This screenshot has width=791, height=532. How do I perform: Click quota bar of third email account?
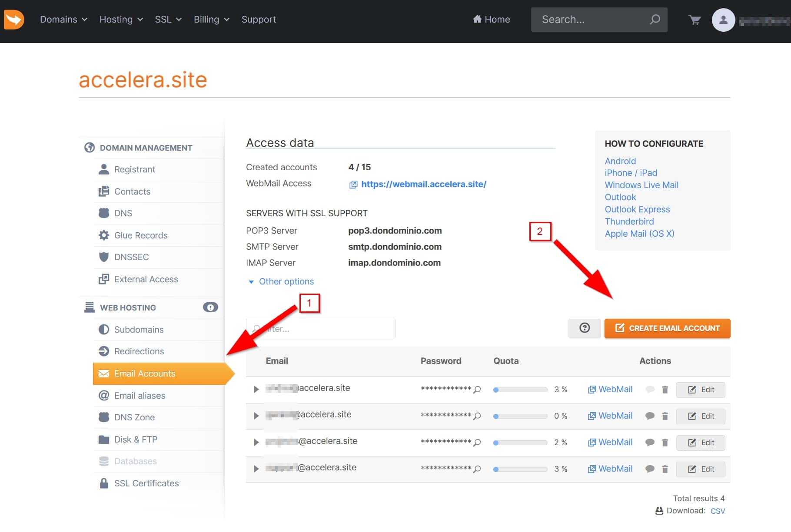point(520,443)
